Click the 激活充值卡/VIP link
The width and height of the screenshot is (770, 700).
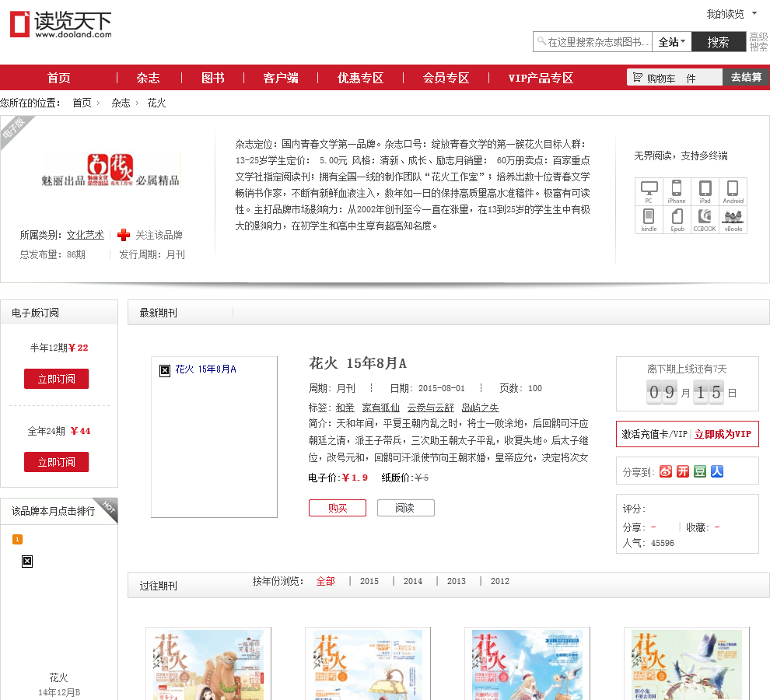(x=655, y=434)
